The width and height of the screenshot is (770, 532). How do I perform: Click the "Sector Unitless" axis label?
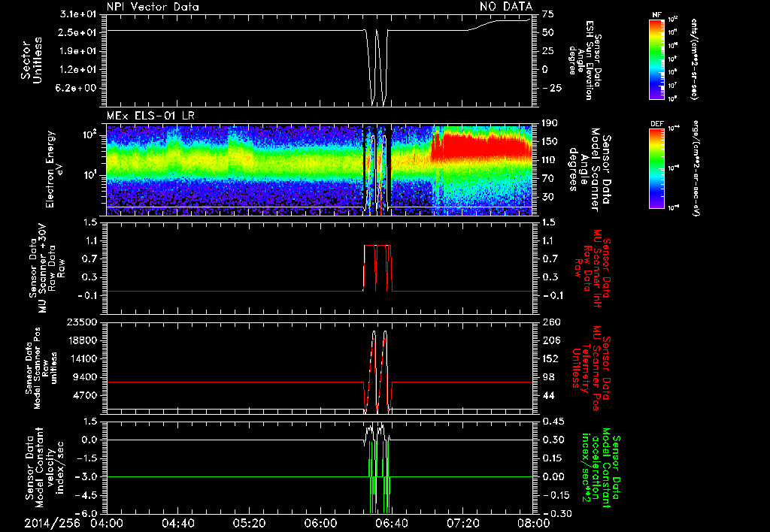pos(30,60)
